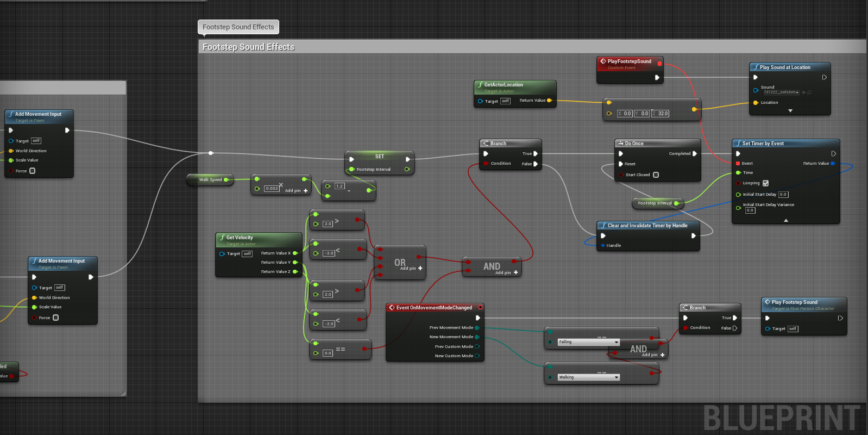Open the Falling movement mode dropdown
This screenshot has width=868, height=435.
(589, 342)
